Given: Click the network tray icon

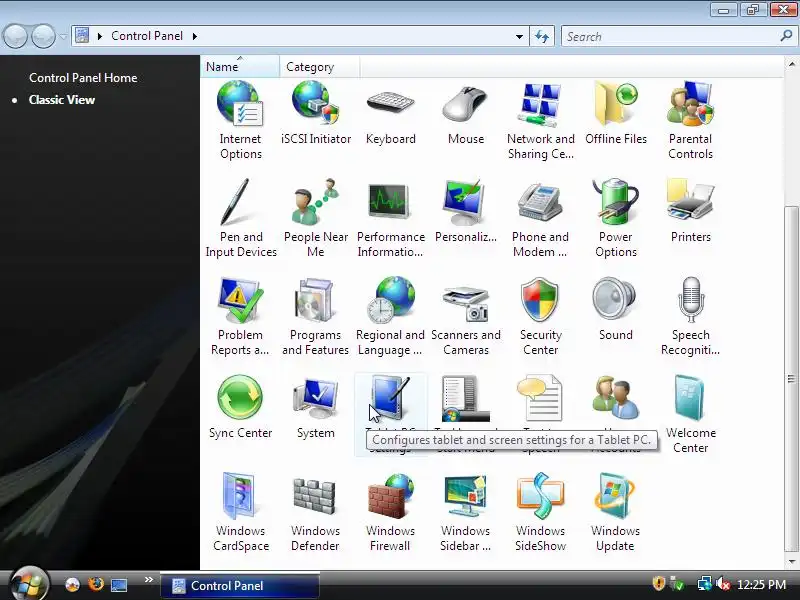Looking at the screenshot, I should [x=705, y=584].
